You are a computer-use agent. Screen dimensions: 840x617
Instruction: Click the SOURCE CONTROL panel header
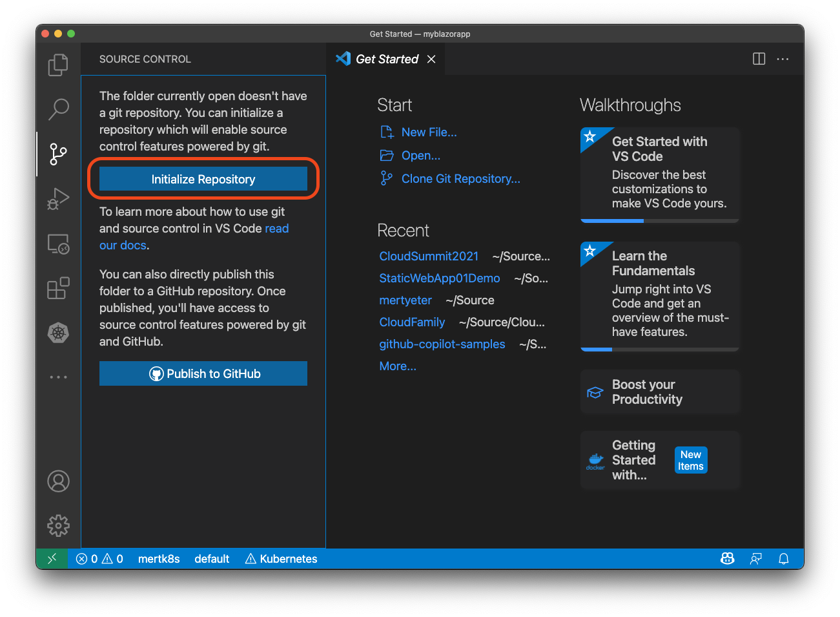[x=145, y=59]
